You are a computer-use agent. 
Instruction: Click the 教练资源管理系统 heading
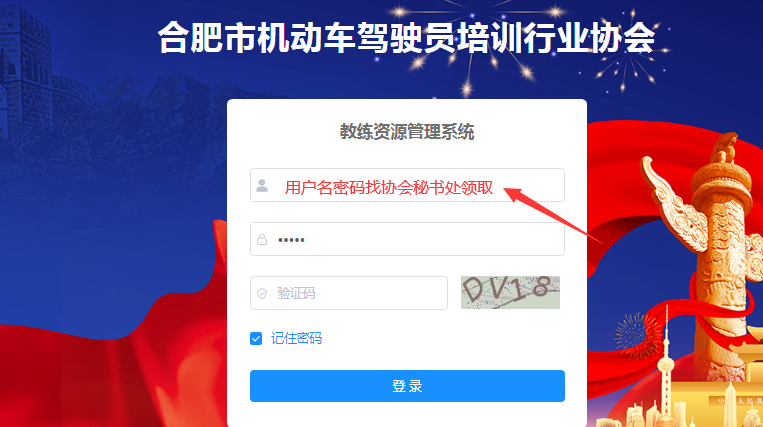point(407,132)
